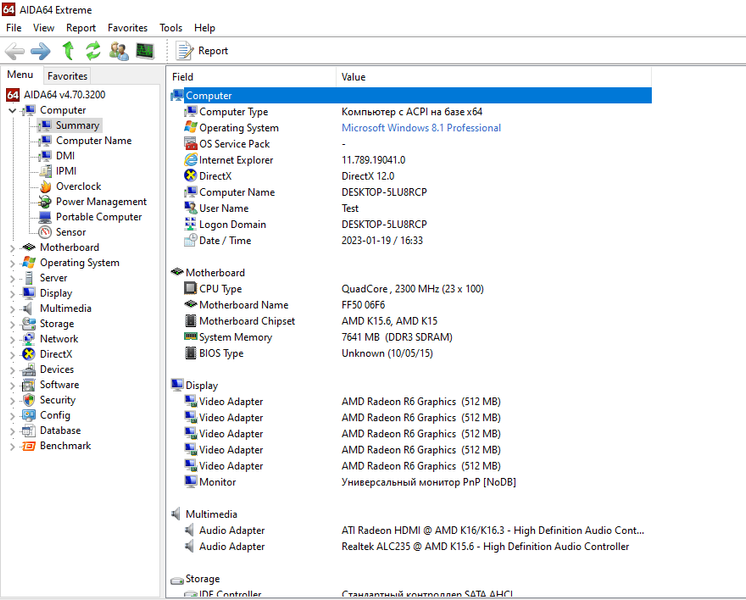Open the user management toolbar icon

[118, 51]
